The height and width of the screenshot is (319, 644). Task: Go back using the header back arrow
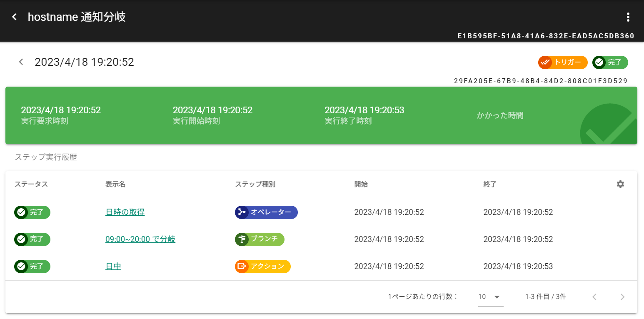pos(15,17)
